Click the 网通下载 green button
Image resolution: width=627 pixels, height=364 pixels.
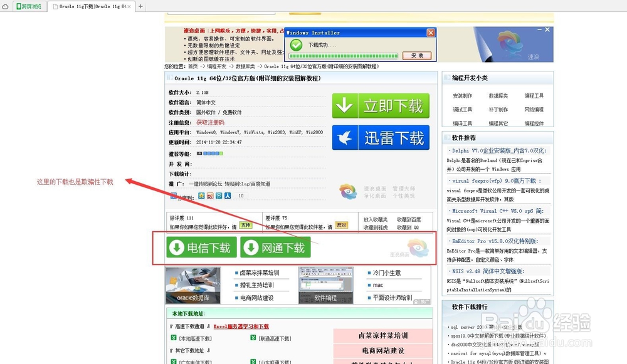tap(275, 247)
